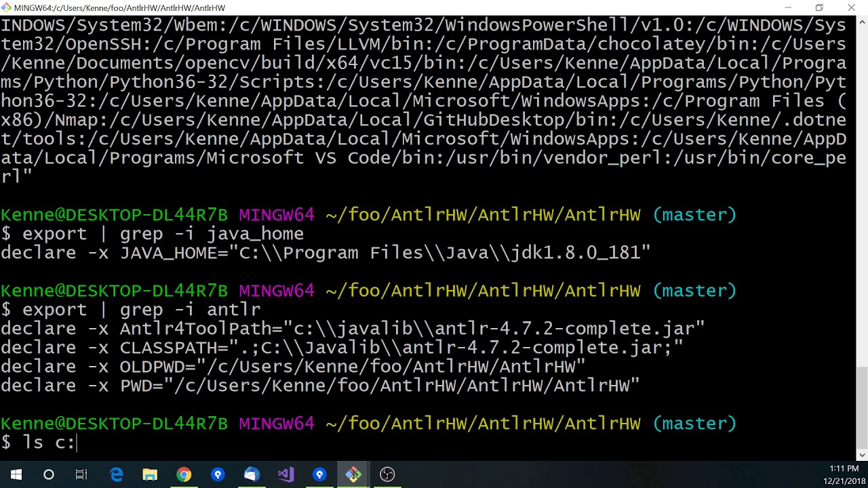The width and height of the screenshot is (868, 488).
Task: Restore down the terminal window
Action: (x=819, y=7)
